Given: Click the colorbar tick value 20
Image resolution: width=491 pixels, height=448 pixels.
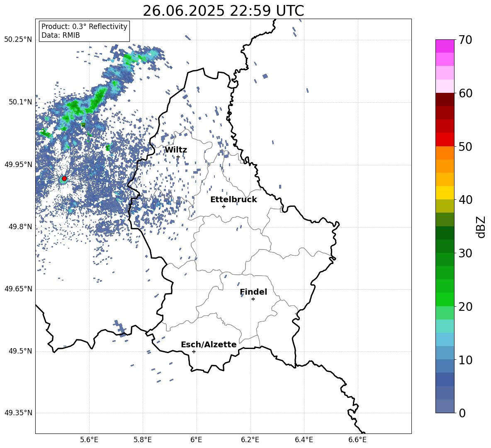Looking at the screenshot, I should [465, 307].
